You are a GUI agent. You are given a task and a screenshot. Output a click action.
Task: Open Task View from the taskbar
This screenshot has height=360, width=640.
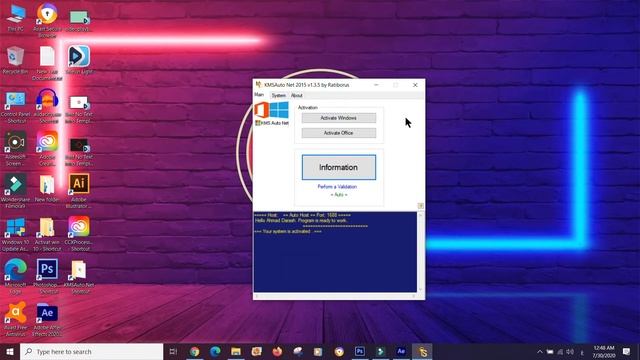point(173,351)
